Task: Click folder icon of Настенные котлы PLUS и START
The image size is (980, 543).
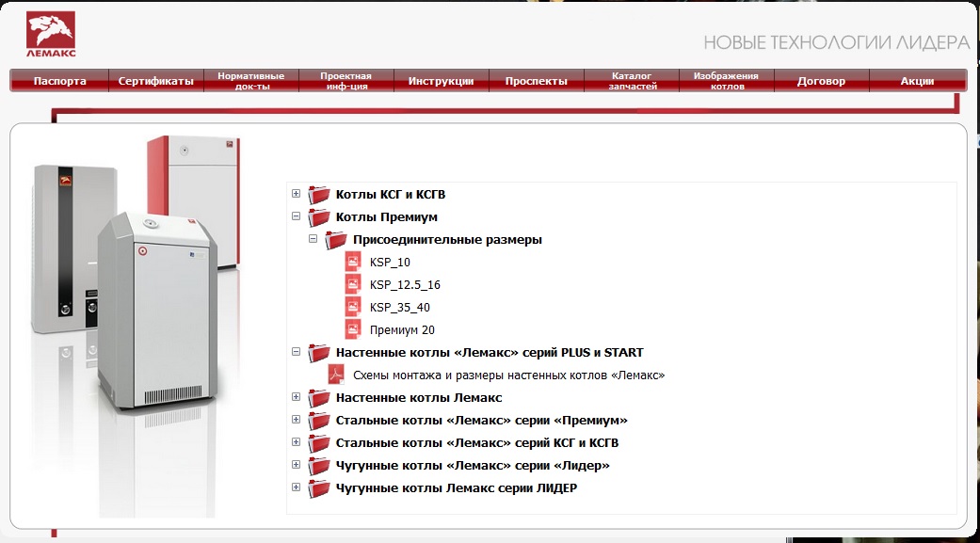Action: 319,352
